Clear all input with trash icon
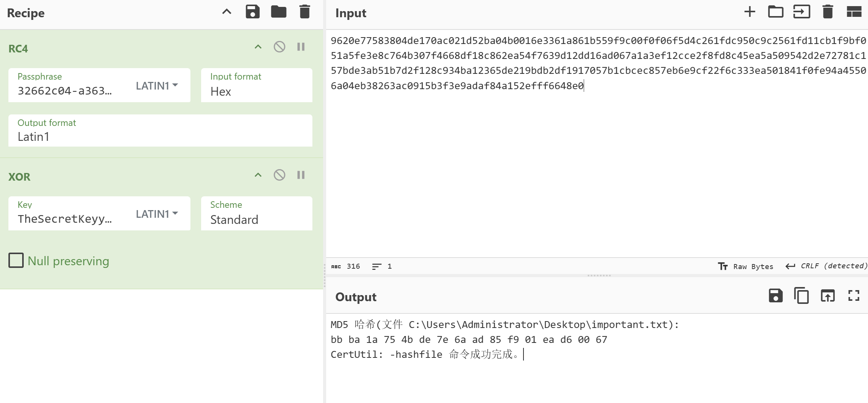 point(827,12)
